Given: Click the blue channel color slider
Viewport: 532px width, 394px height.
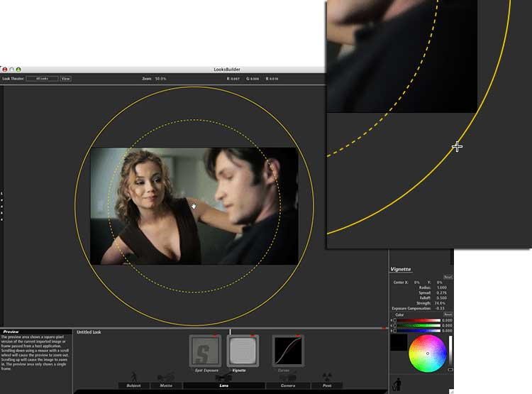Looking at the screenshot, I should pos(419,331).
